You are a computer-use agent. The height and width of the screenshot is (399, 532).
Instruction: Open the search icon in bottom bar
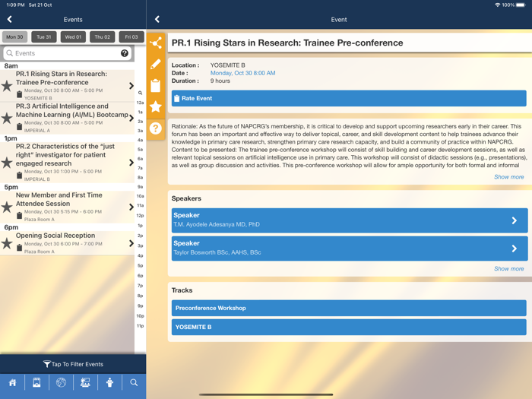click(134, 383)
